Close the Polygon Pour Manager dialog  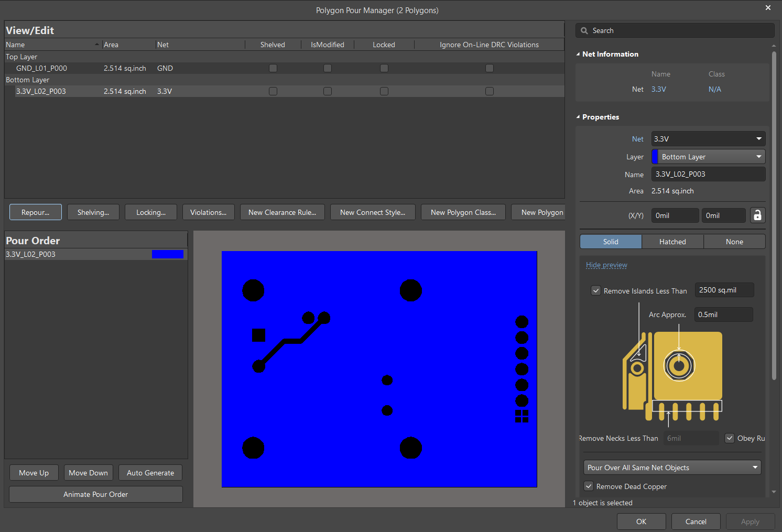(x=768, y=8)
